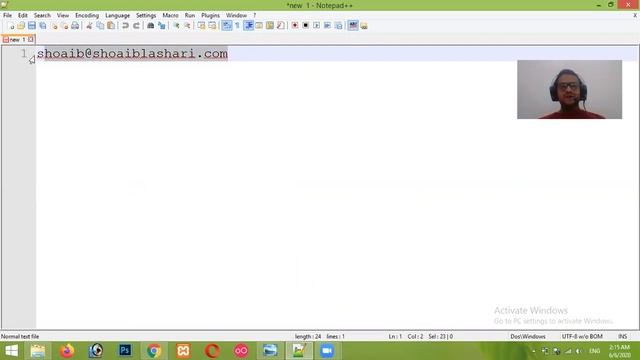Open Find with the binoculars icon
Image resolution: width=640 pixels, height=360 pixels.
coord(151,26)
